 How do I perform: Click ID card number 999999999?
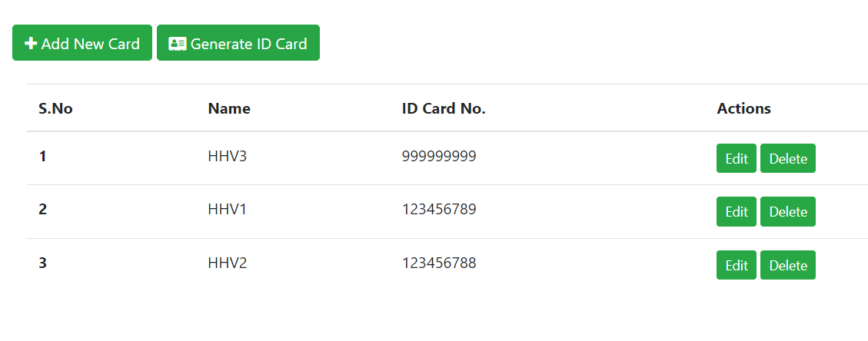click(438, 157)
